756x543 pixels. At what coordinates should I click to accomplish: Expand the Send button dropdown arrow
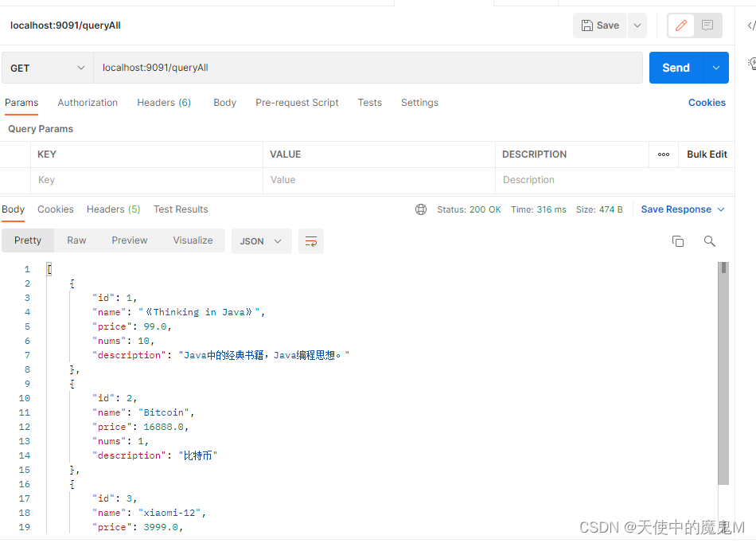(x=716, y=68)
